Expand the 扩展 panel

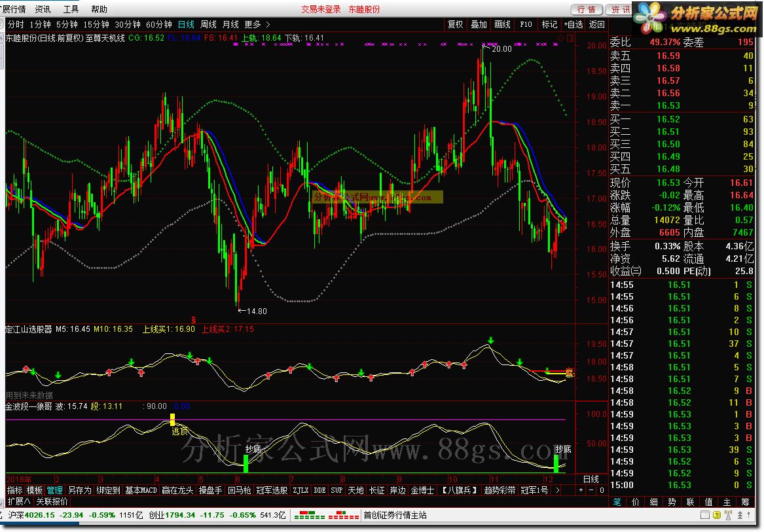point(18,501)
